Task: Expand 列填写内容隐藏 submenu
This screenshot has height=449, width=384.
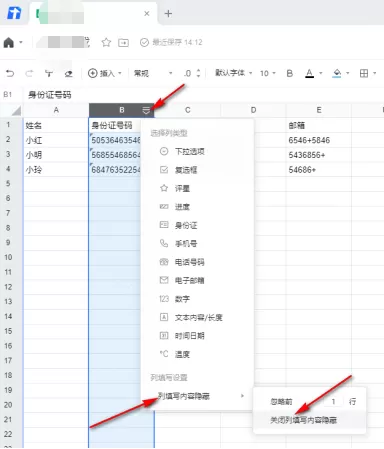Action: pos(197,396)
